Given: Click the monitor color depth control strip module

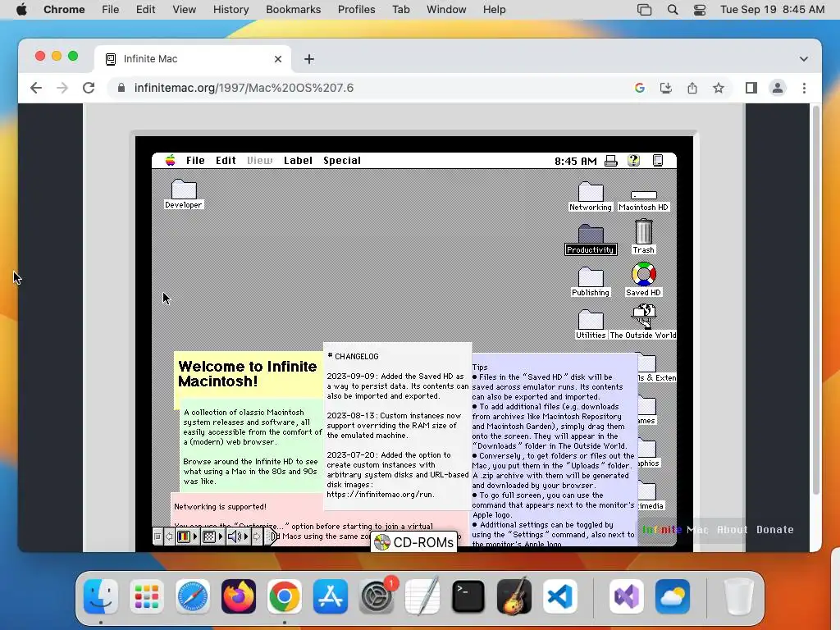Looking at the screenshot, I should tap(183, 536).
